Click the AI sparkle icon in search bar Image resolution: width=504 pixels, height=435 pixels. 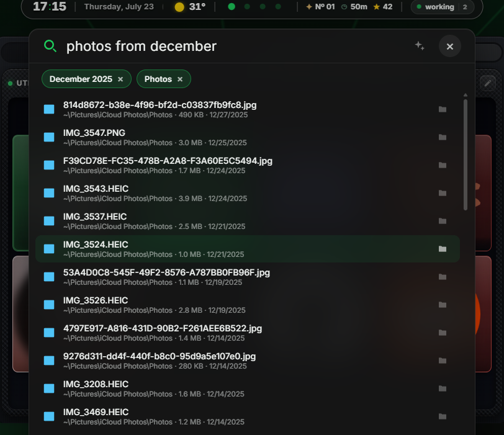tap(420, 46)
